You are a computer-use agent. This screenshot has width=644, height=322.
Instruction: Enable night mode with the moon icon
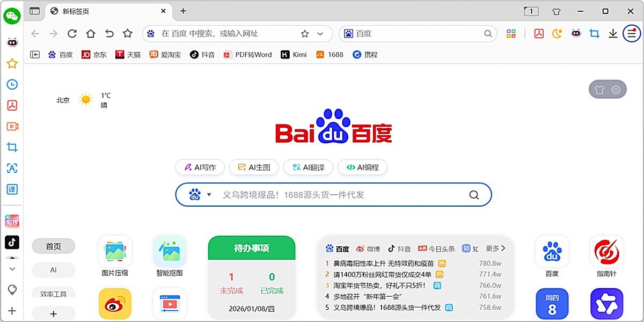(557, 33)
